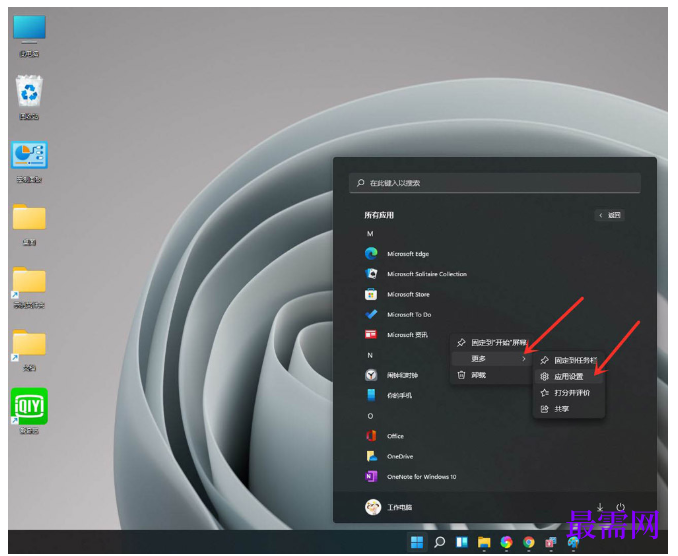678x556 pixels.
Task: Launch OneNote for Windows 10
Action: coord(411,476)
